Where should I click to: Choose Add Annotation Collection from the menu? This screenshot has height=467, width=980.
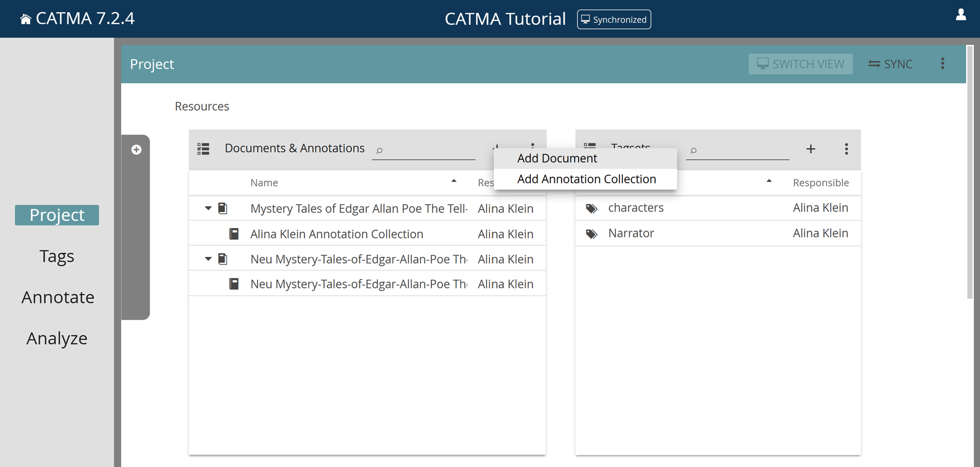click(586, 179)
